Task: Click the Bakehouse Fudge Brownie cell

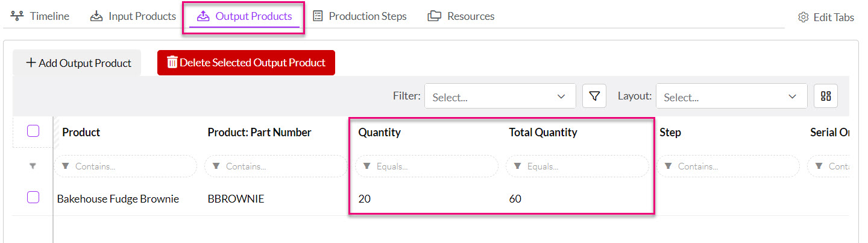Action: click(118, 199)
